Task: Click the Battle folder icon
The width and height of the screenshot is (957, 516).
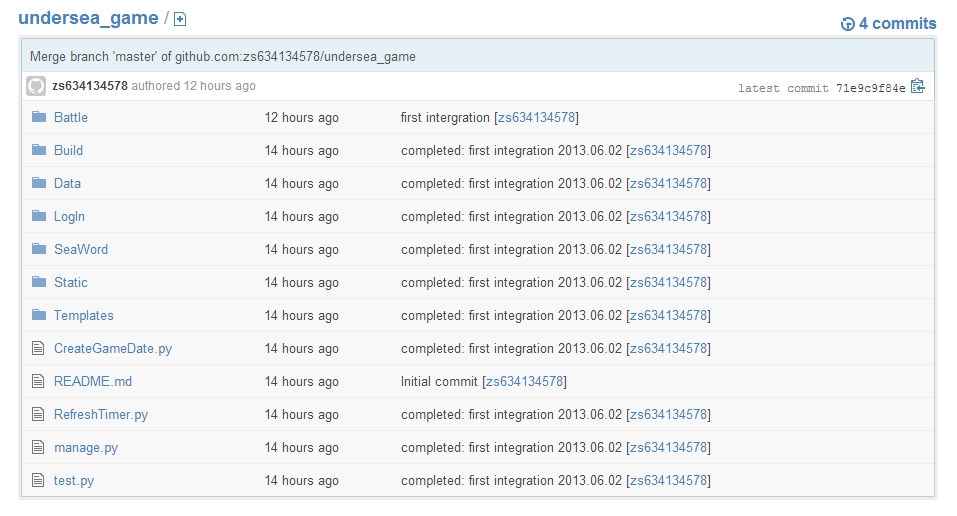Action: (39, 117)
